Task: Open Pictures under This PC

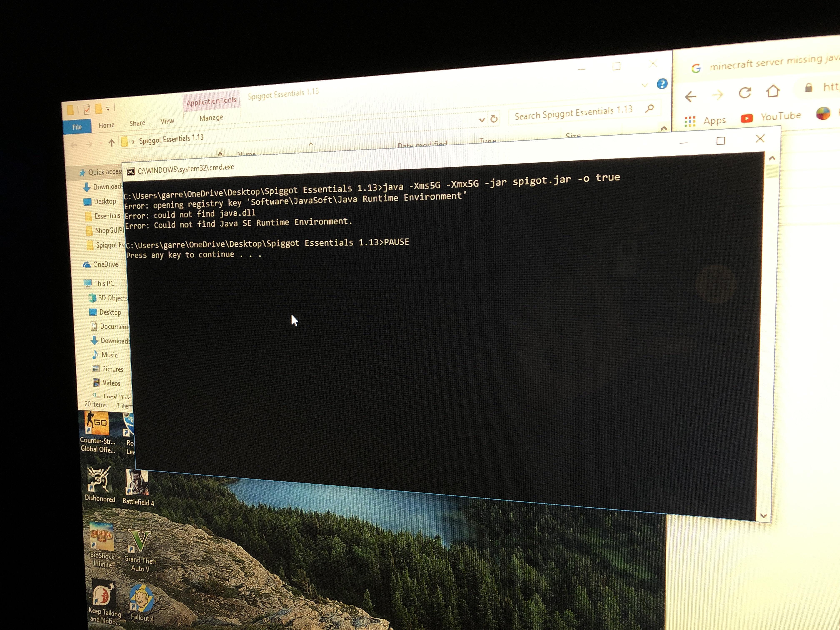Action: [108, 369]
